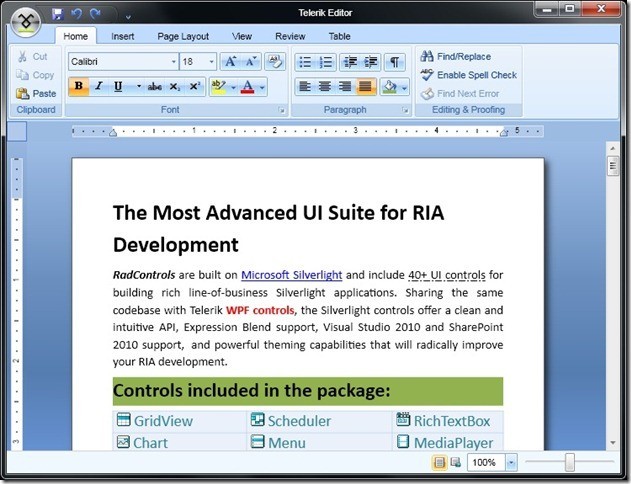
Task: Click the Clear Formatting icon
Action: coord(275,62)
